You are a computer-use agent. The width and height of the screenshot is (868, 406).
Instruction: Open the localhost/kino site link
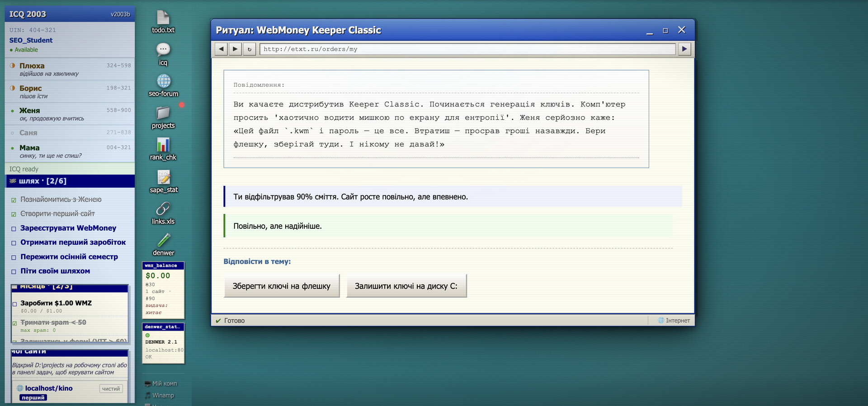[49, 388]
